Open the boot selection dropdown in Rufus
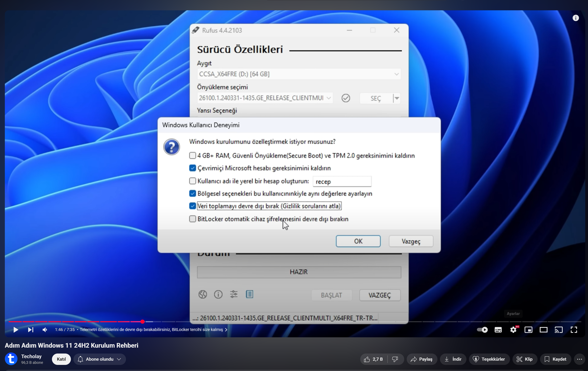Image resolution: width=588 pixels, height=371 pixels. (x=265, y=98)
